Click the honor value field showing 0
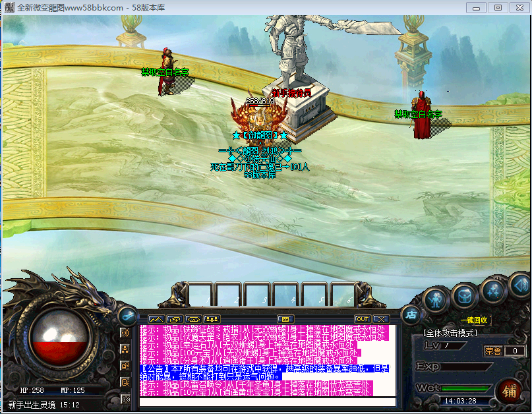Screen dimensions: 532x414 (x=515, y=351)
